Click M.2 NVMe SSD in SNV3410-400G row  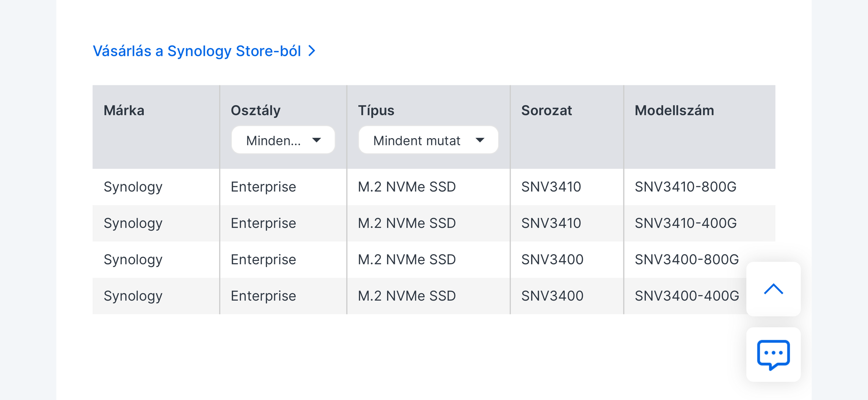pyautogui.click(x=407, y=223)
